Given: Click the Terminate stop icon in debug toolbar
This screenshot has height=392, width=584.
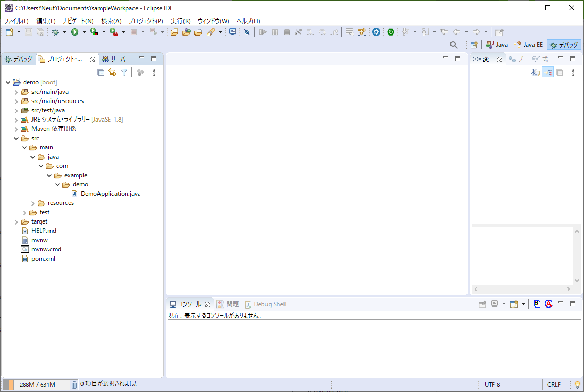Looking at the screenshot, I should click(x=287, y=32).
